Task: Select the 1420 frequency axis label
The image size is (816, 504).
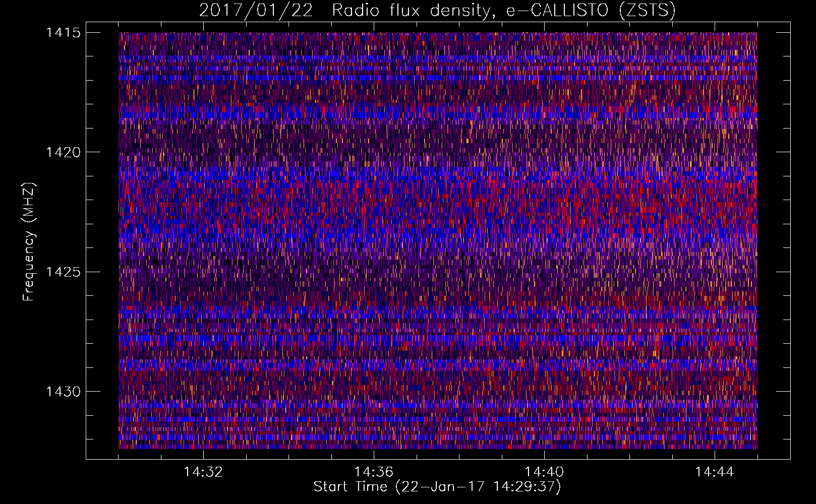Action: coord(63,152)
